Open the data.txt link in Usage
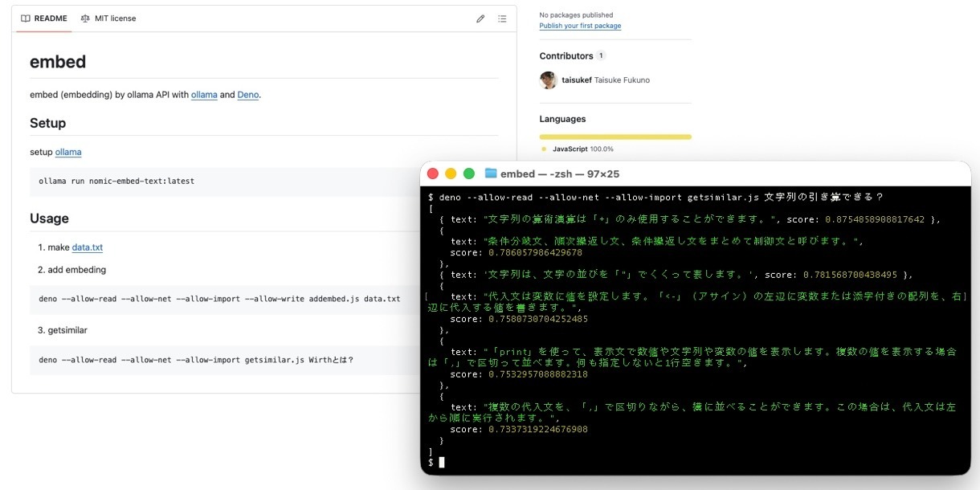 [x=88, y=247]
